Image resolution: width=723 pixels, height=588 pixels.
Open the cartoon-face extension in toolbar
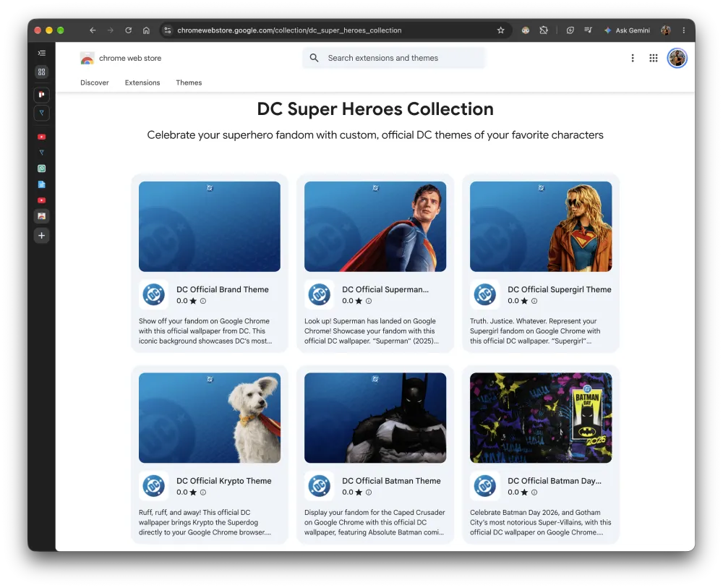point(525,30)
